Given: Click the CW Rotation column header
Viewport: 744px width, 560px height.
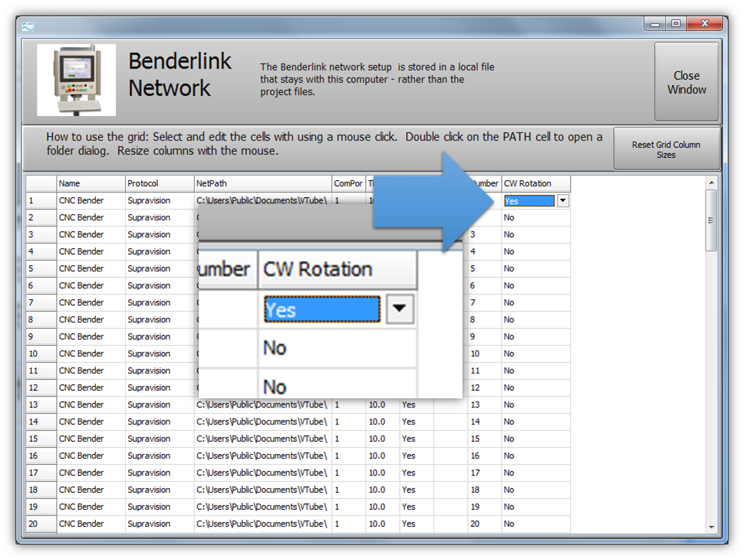Looking at the screenshot, I should tap(535, 183).
